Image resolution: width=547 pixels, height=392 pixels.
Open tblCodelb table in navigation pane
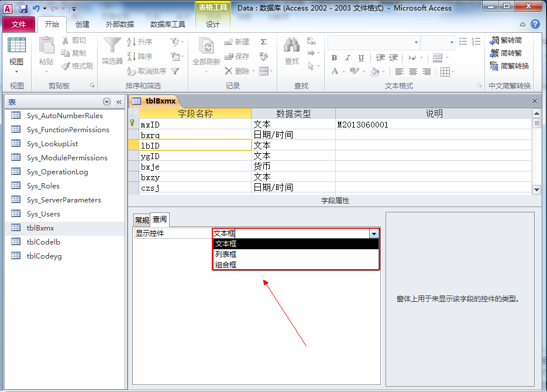point(43,242)
